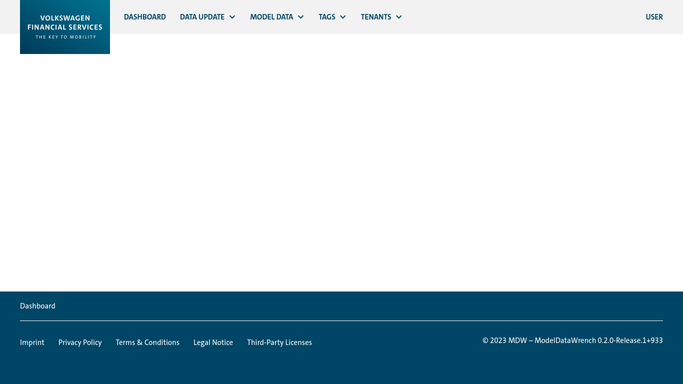This screenshot has height=384, width=683.
Task: Open the Imprint link
Action: click(x=32, y=343)
